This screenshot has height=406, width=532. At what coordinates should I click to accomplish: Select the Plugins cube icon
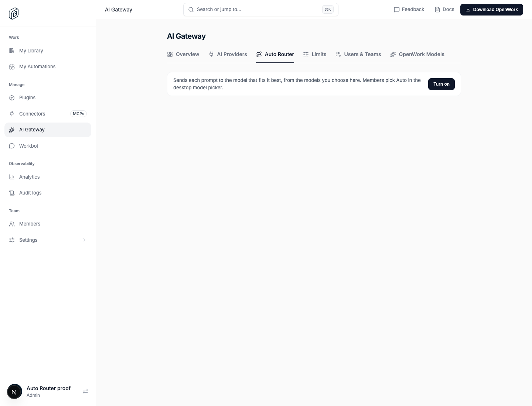[x=12, y=98]
